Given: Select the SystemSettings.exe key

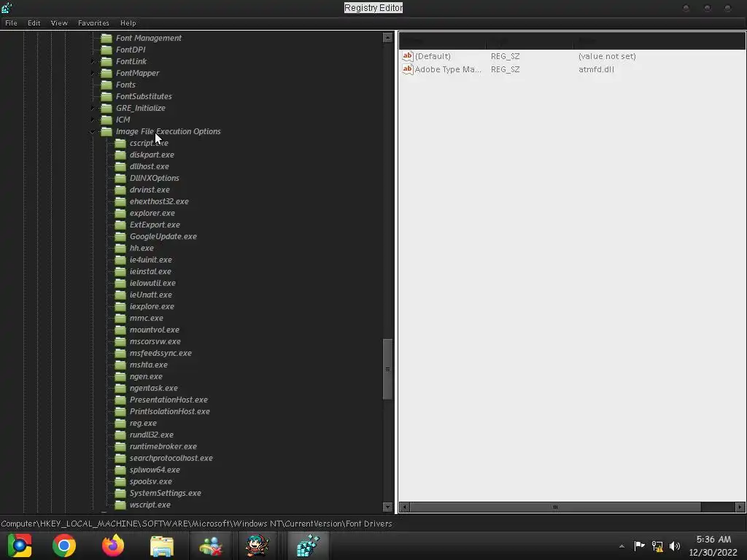Looking at the screenshot, I should coord(166,493).
